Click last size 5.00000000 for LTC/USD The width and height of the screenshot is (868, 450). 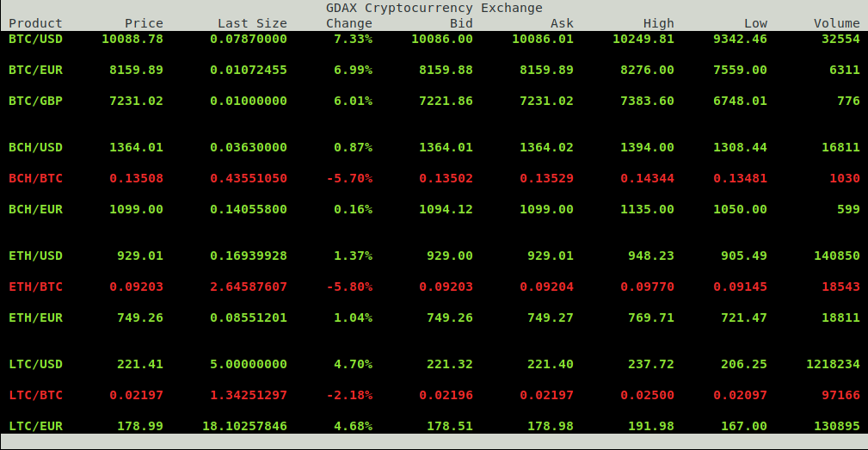(249, 364)
